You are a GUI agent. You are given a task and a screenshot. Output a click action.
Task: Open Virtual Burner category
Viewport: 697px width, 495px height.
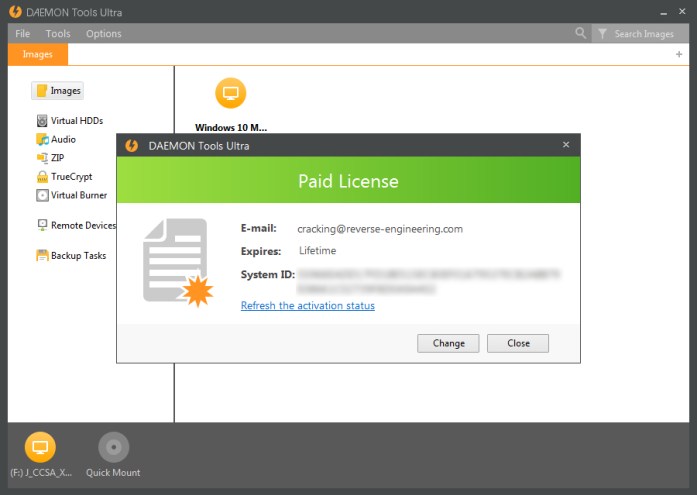point(72,196)
